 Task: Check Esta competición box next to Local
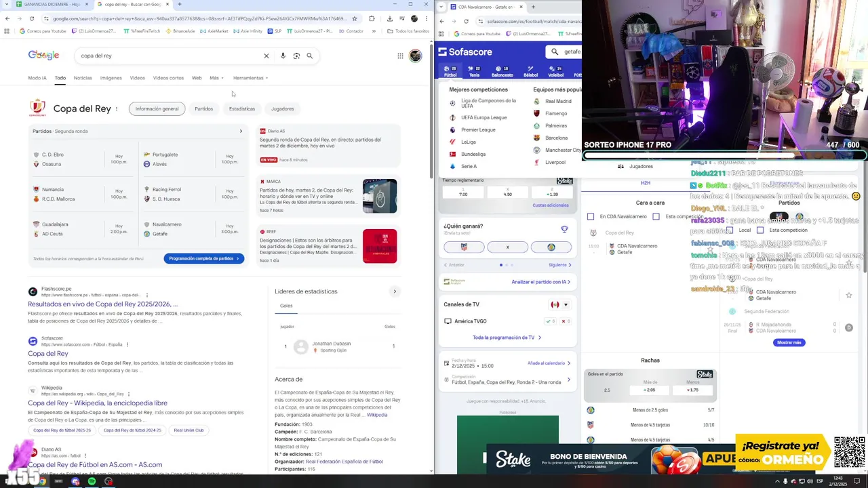(x=760, y=230)
